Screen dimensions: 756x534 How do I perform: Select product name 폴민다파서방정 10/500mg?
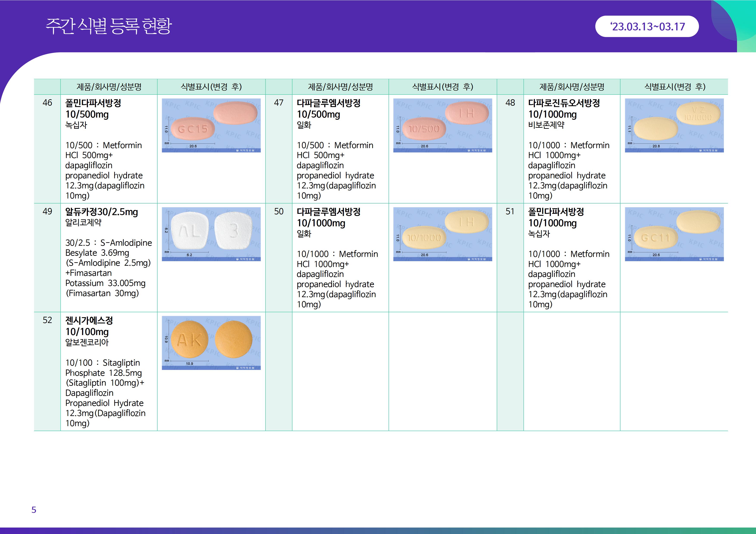[x=93, y=109]
